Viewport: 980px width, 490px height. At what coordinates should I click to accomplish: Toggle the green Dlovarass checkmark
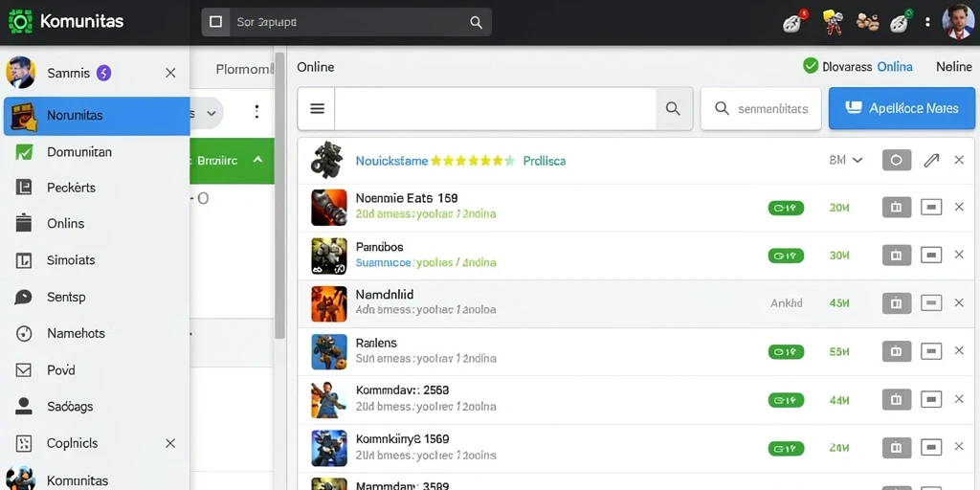click(811, 66)
